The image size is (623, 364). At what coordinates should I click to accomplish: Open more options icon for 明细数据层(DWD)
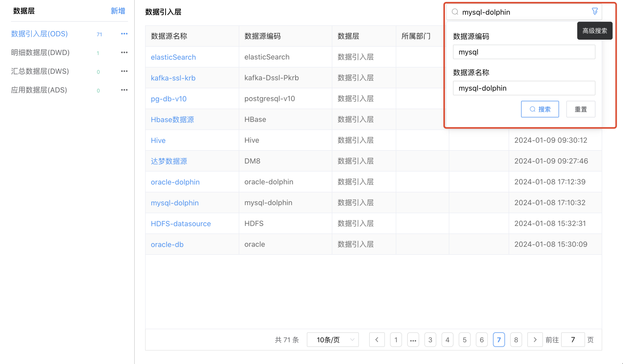point(124,52)
